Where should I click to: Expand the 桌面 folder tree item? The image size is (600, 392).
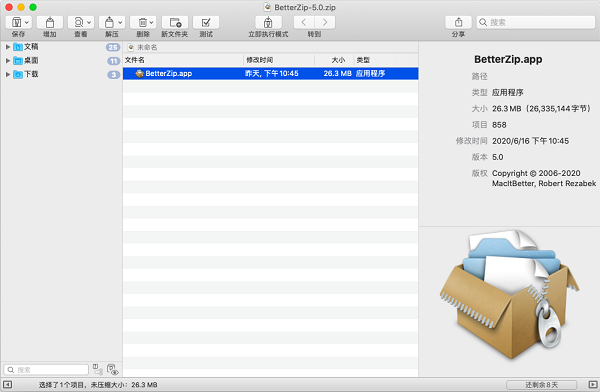(8, 60)
